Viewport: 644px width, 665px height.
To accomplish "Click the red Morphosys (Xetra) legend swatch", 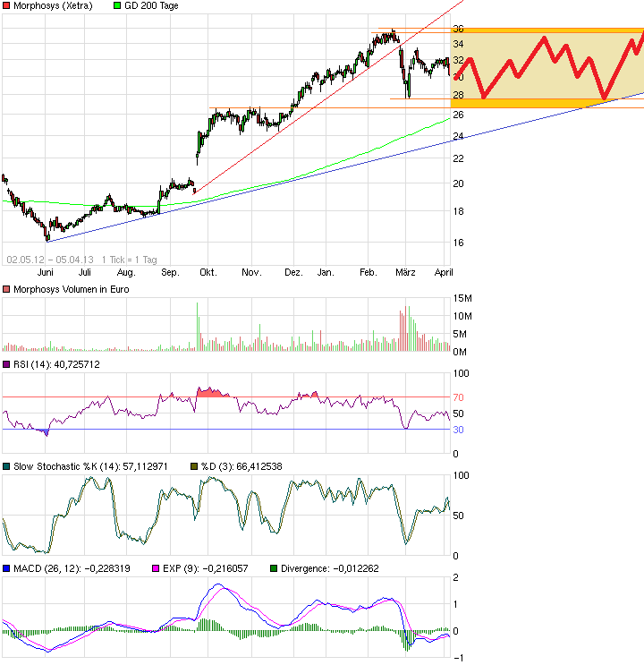I will tap(6, 6).
